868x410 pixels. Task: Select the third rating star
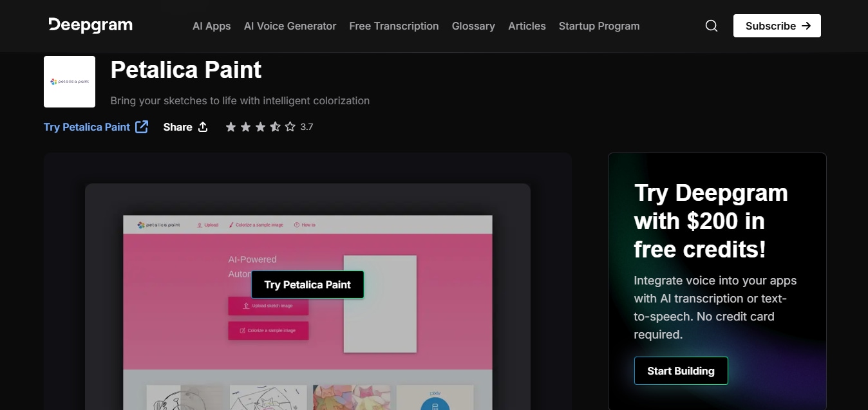[260, 127]
